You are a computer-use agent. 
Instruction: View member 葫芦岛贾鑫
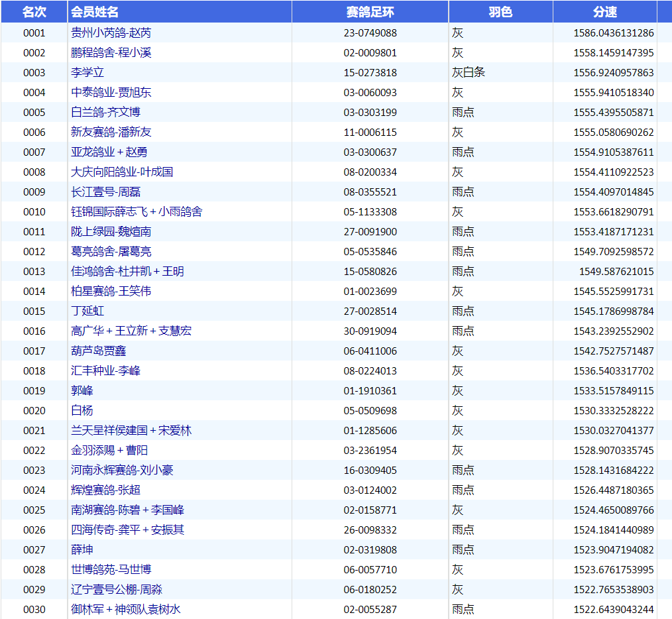coord(99,351)
